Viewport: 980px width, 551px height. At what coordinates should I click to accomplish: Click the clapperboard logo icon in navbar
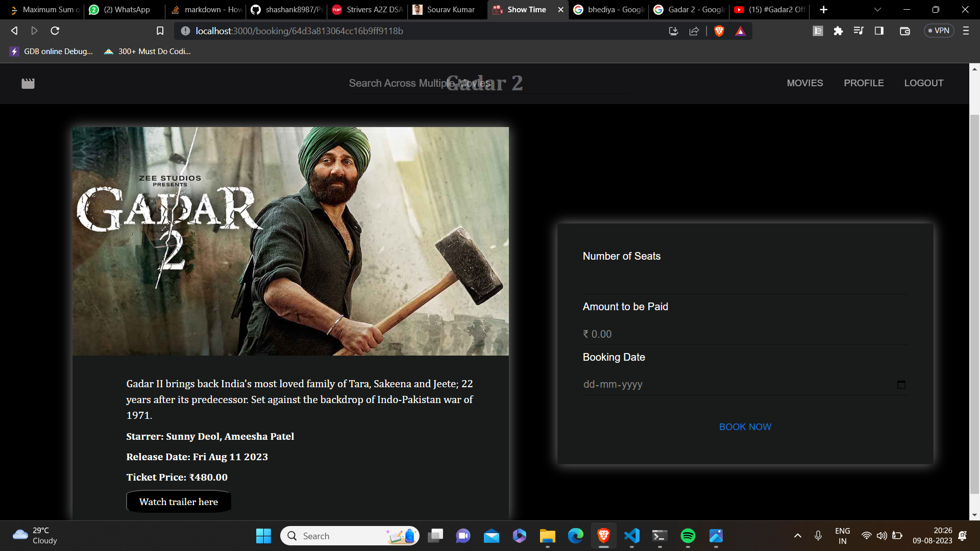pos(28,84)
